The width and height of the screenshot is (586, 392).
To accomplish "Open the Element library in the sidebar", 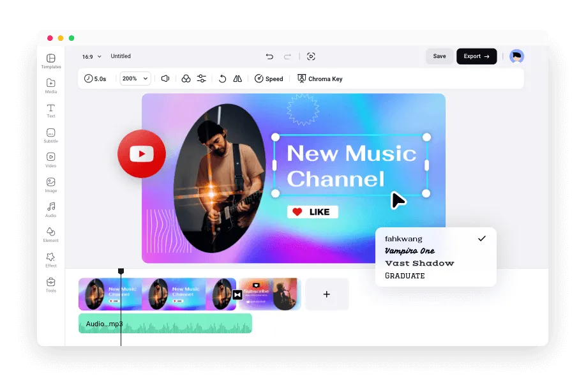I will (x=50, y=235).
